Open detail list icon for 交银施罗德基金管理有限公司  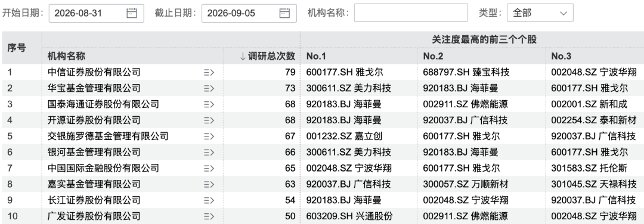coord(209,136)
